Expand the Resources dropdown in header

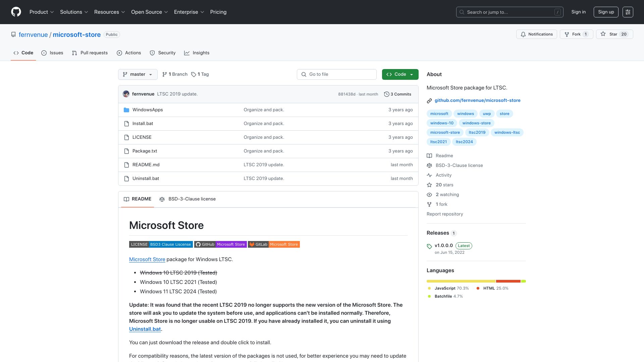pyautogui.click(x=110, y=12)
